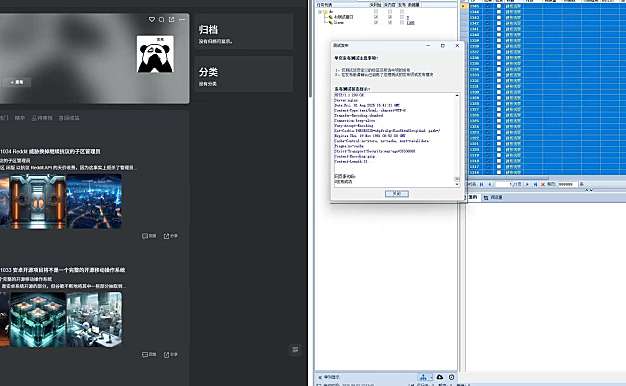
Task: Open the glowing glass cubes thumbnail
Action: tap(38, 319)
